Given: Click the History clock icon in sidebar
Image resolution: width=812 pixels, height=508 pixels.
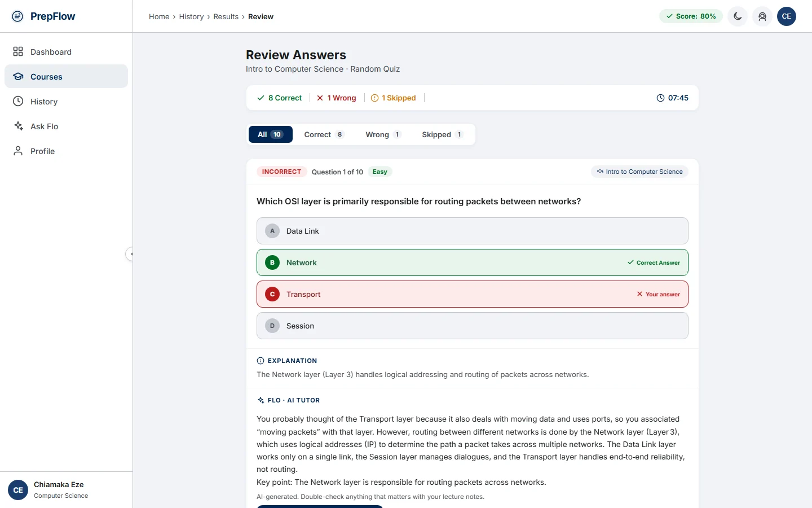Looking at the screenshot, I should 18,102.
